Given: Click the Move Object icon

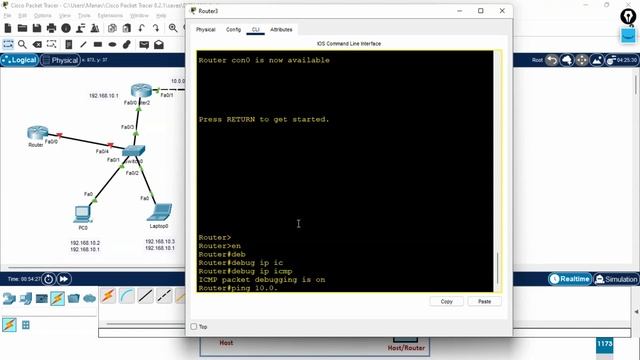Looking at the screenshot, I should coord(582,60).
